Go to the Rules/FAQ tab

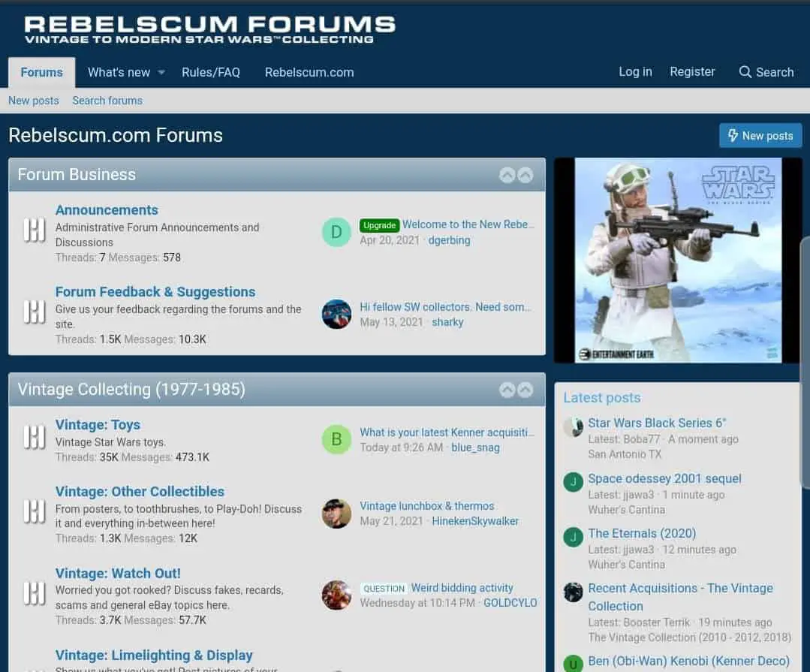pos(211,72)
